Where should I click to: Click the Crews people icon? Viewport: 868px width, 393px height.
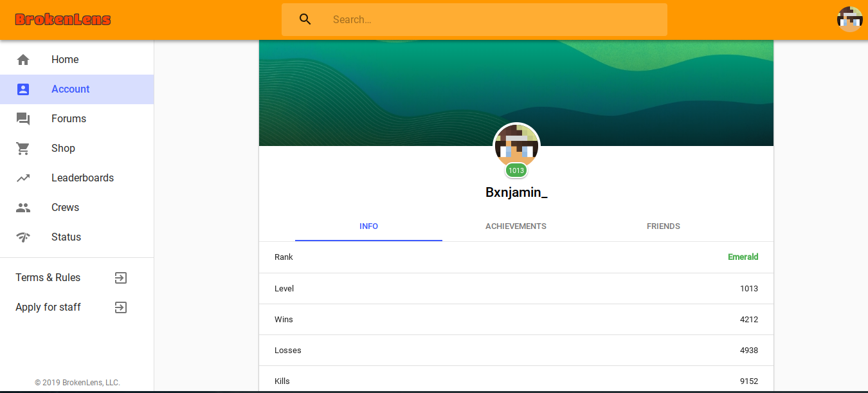(x=23, y=208)
